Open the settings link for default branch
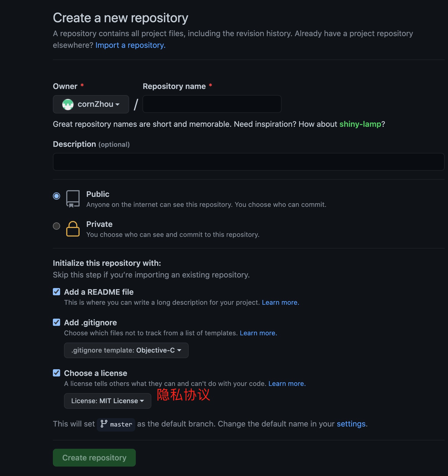Viewport: 448px width, 476px height. (x=351, y=424)
